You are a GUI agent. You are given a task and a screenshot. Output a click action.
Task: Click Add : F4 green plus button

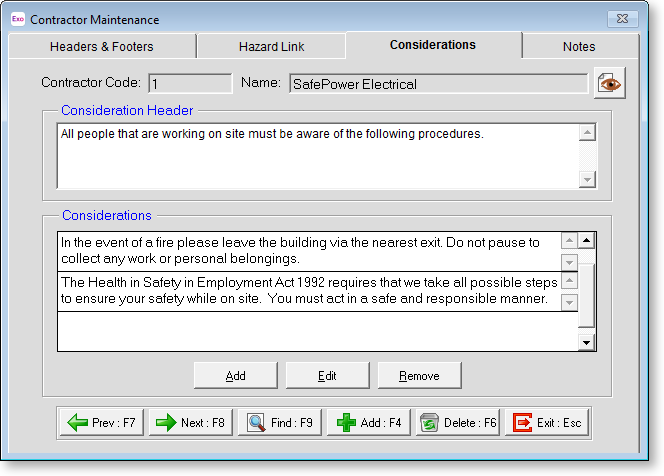coord(368,422)
